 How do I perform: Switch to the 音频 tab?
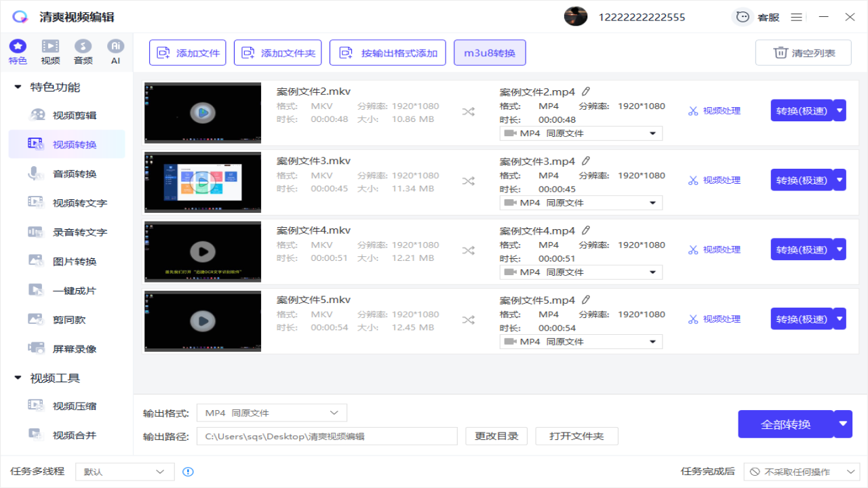[83, 52]
